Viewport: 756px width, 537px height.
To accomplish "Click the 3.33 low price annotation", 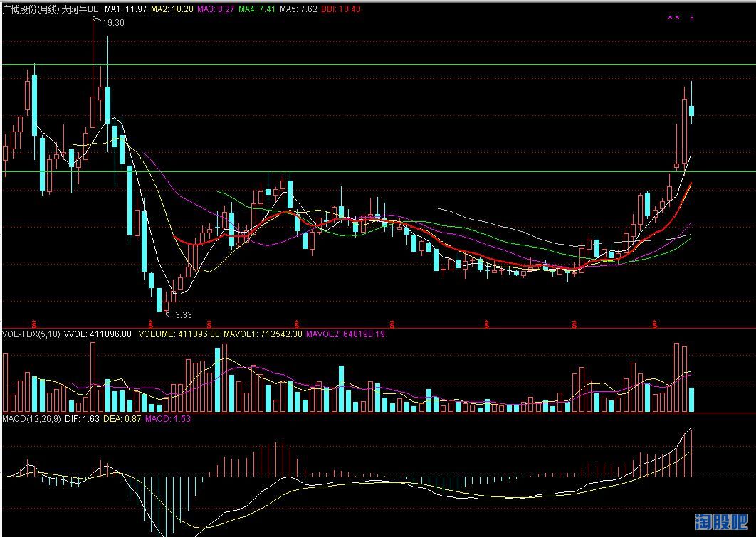I will [183, 314].
